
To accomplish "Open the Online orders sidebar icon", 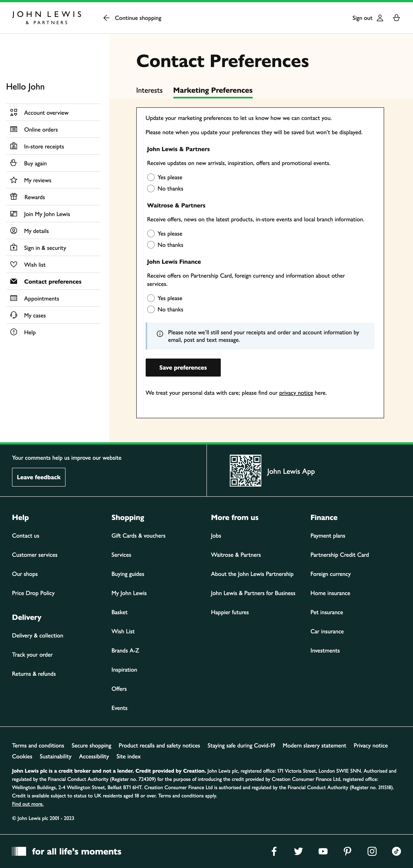I will coord(14,129).
